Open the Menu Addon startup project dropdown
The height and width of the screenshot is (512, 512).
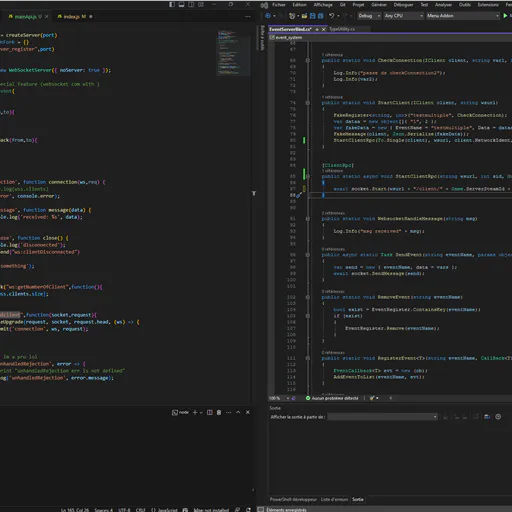[463, 16]
